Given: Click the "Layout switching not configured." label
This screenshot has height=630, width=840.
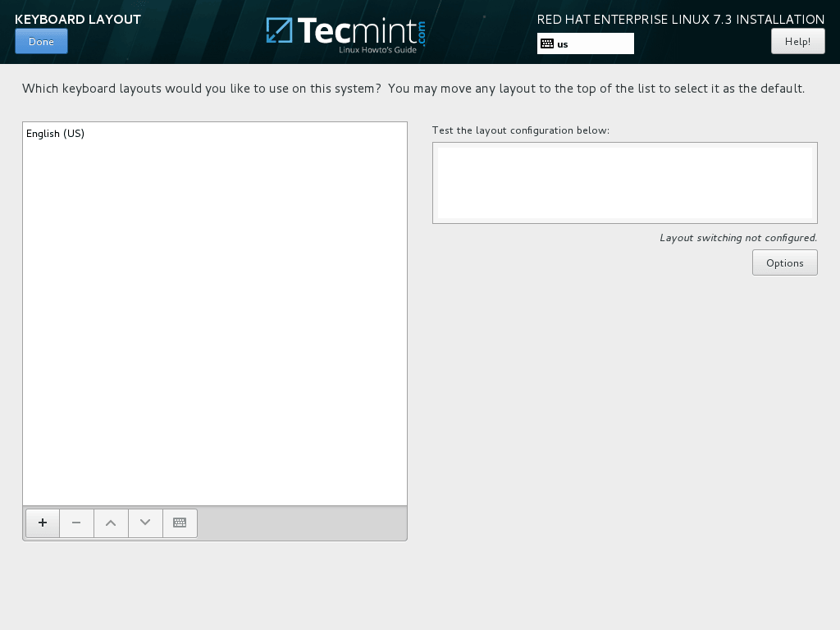Looking at the screenshot, I should coord(738,238).
